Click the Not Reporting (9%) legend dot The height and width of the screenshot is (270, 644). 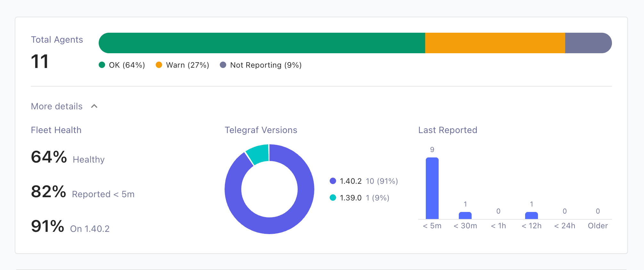point(223,65)
